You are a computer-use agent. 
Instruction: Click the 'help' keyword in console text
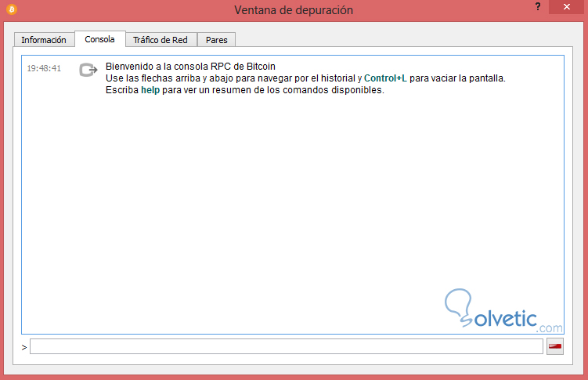pyautogui.click(x=150, y=90)
